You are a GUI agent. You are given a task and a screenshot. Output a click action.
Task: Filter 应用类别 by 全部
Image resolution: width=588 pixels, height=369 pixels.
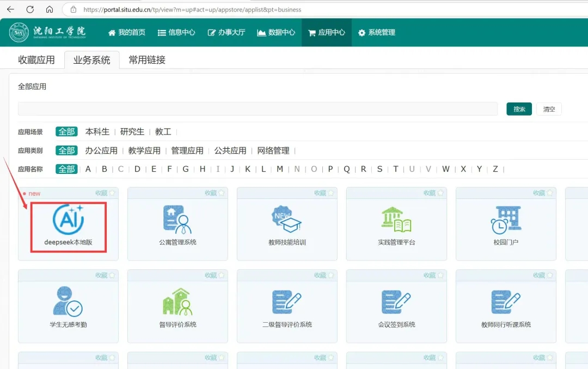click(x=67, y=150)
